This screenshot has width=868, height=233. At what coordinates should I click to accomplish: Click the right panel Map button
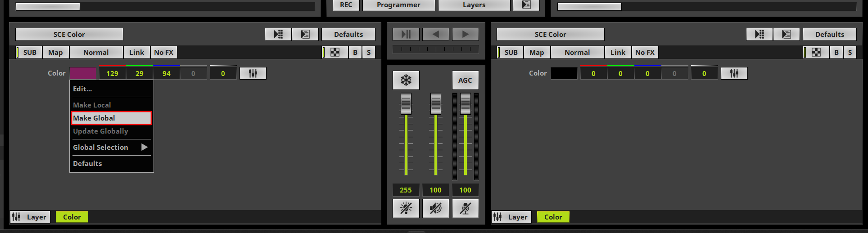pos(537,53)
